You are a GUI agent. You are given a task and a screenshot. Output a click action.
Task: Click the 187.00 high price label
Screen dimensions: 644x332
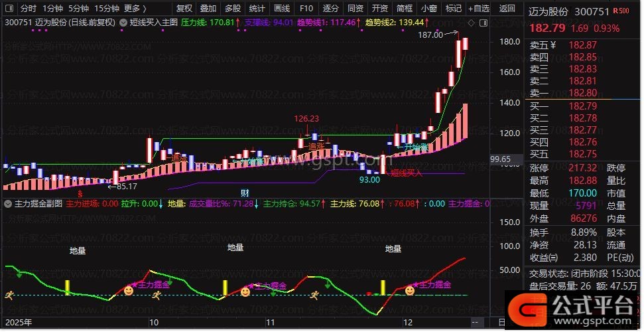click(430, 35)
